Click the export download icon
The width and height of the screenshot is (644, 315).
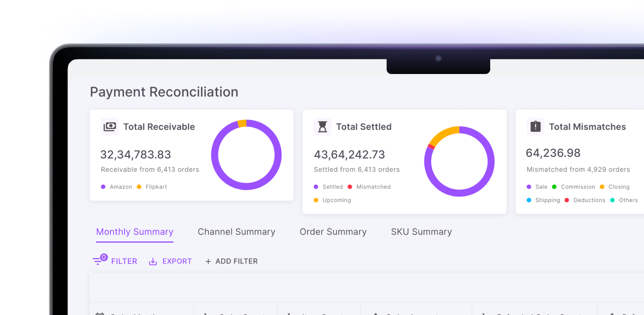(x=153, y=261)
